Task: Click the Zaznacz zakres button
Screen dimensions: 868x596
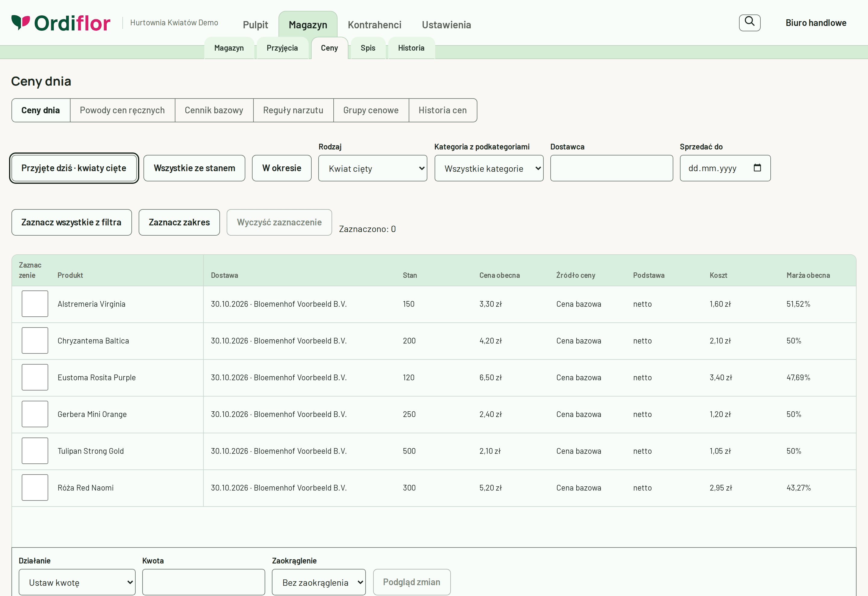Action: point(179,223)
